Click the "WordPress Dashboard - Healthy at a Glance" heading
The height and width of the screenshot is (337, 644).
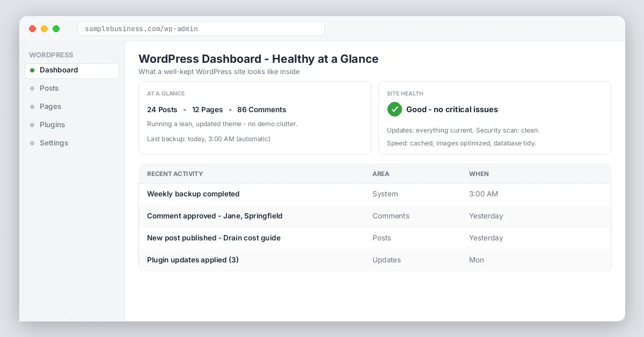pyautogui.click(x=258, y=59)
